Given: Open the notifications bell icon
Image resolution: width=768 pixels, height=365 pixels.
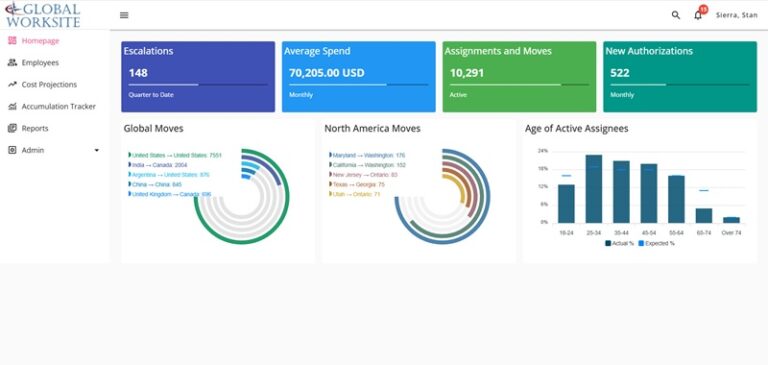Looking at the screenshot, I should click(698, 16).
